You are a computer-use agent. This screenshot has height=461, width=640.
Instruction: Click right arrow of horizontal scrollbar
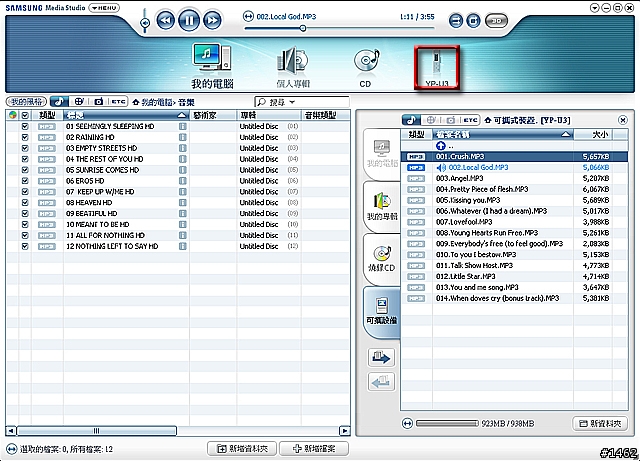coord(345,431)
